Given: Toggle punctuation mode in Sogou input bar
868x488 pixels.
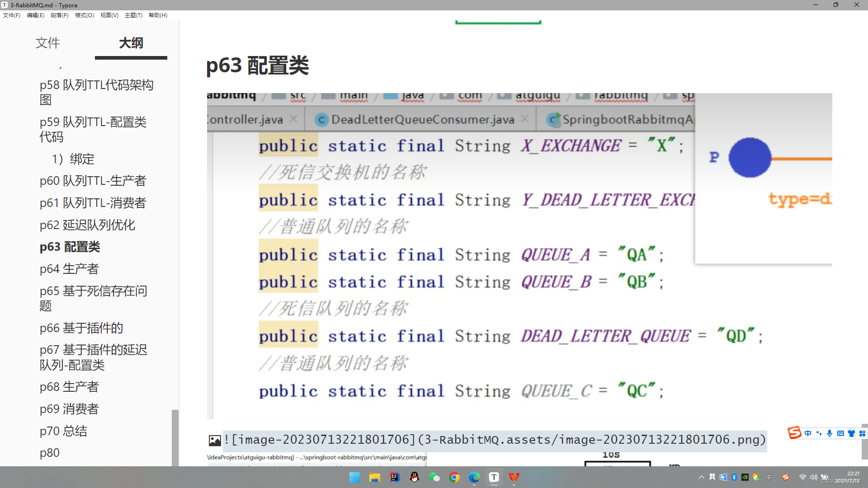Looking at the screenshot, I should coord(819,433).
